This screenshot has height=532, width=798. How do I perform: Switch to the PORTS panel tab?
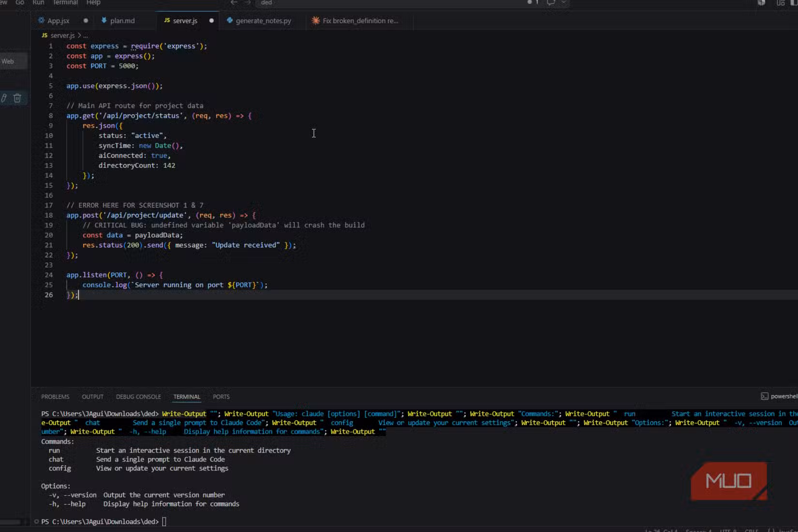tap(221, 397)
